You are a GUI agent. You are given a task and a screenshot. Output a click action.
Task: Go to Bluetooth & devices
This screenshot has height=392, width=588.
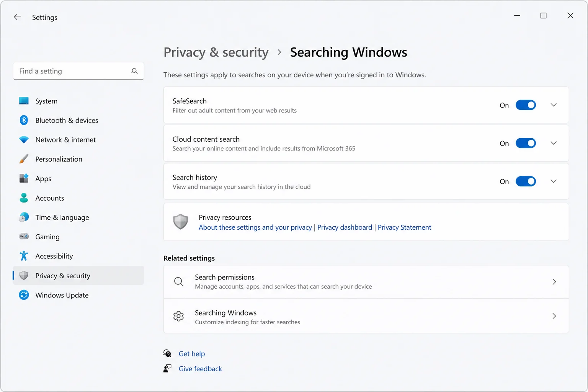click(78, 120)
